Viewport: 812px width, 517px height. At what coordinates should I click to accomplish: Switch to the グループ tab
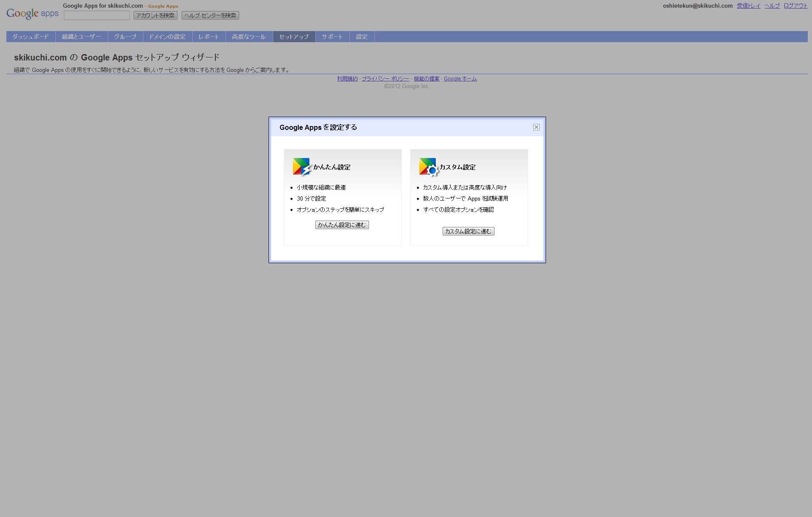pyautogui.click(x=125, y=37)
